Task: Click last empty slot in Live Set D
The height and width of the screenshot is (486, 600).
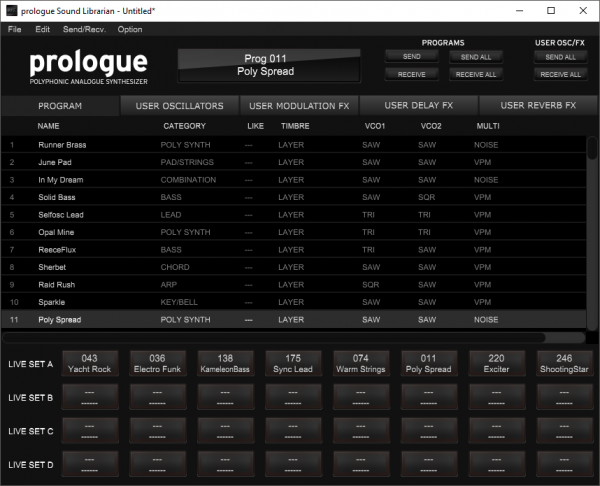Action: click(x=564, y=464)
